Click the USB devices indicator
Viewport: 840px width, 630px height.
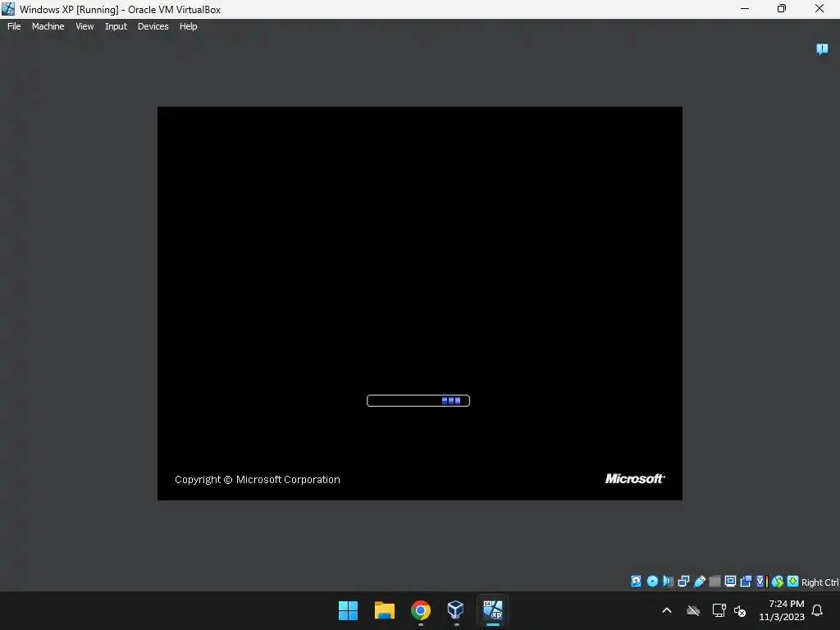coord(699,582)
